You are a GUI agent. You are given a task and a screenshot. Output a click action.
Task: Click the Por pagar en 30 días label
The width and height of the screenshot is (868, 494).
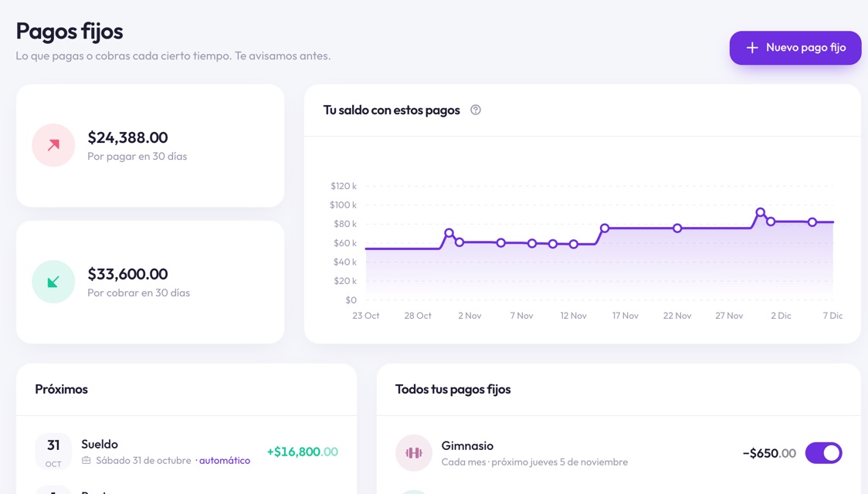[x=137, y=157]
